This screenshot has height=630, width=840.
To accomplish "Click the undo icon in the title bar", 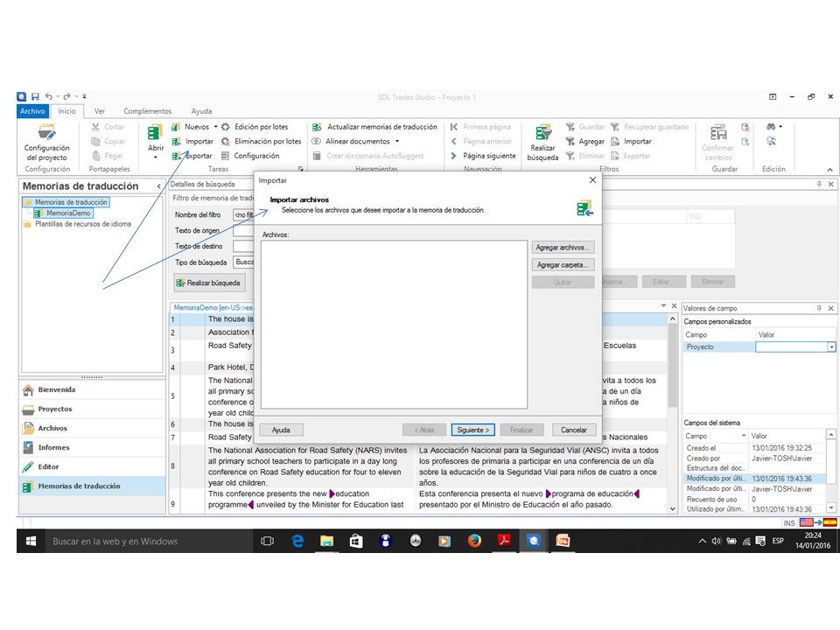I will point(49,96).
